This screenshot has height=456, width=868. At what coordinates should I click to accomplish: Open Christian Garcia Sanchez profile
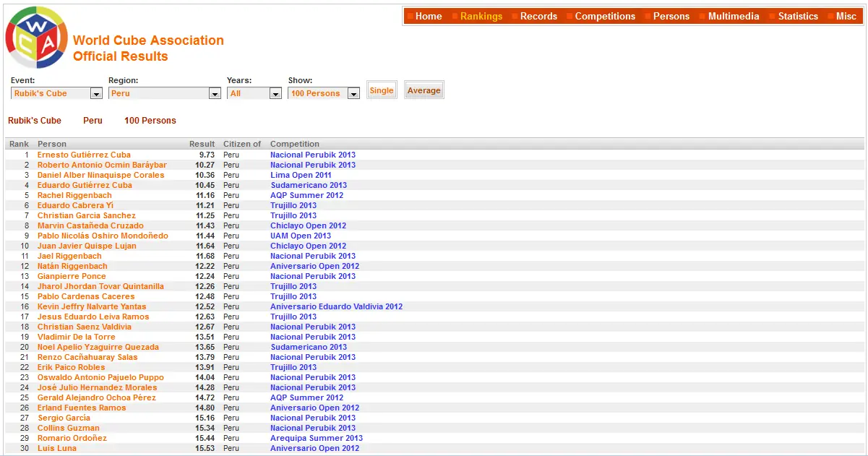[x=87, y=215]
